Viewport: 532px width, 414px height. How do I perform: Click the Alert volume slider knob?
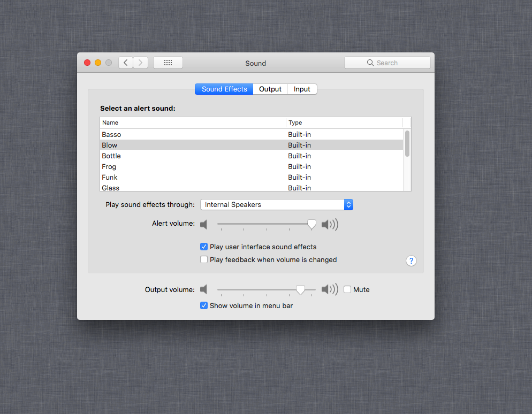pyautogui.click(x=312, y=225)
